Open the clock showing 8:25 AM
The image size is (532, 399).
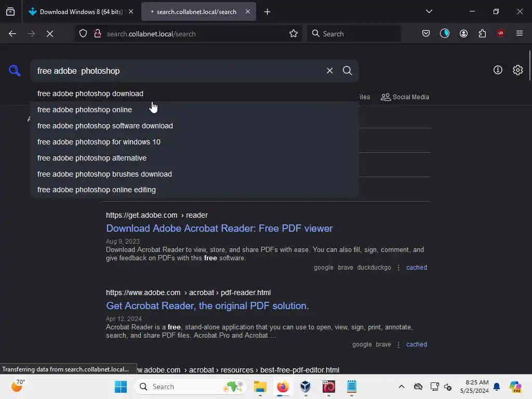474,387
